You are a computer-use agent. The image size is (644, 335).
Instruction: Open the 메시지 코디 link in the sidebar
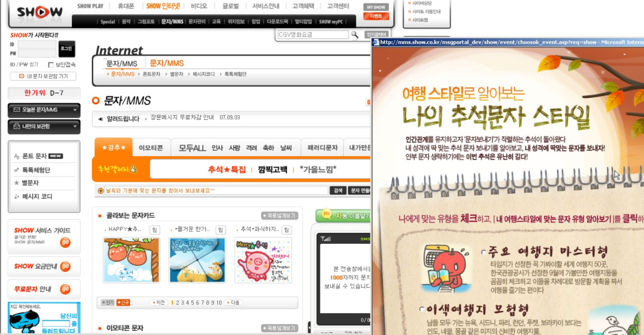click(38, 197)
